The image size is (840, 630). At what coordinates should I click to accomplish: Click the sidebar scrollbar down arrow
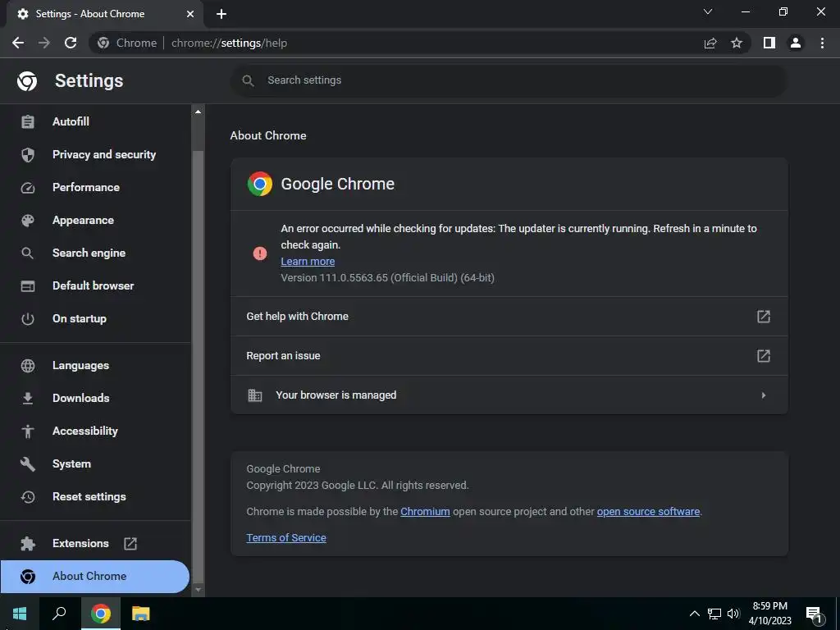[198, 590]
